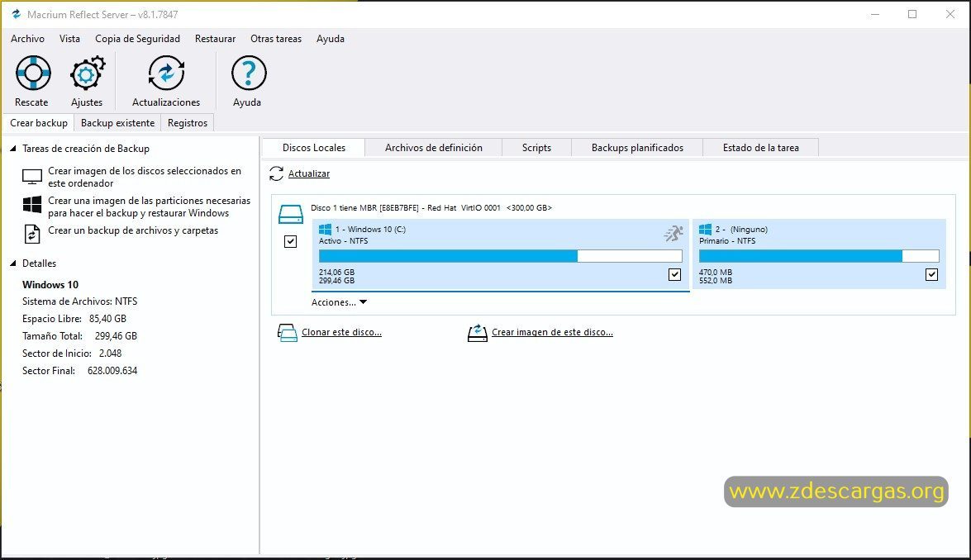Click Sistema de Archivos: NTFS text
The height and width of the screenshot is (560, 971).
[80, 301]
